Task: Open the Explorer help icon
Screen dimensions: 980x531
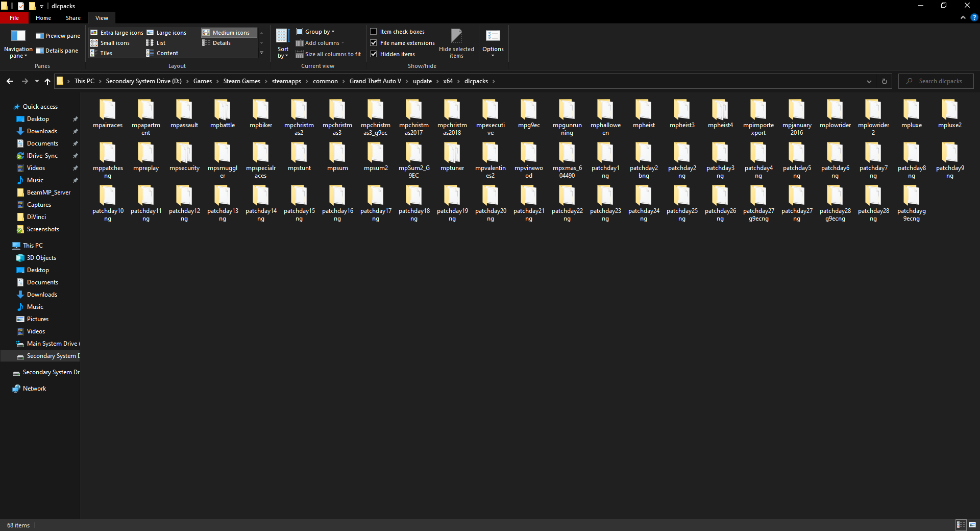Action: click(974, 17)
